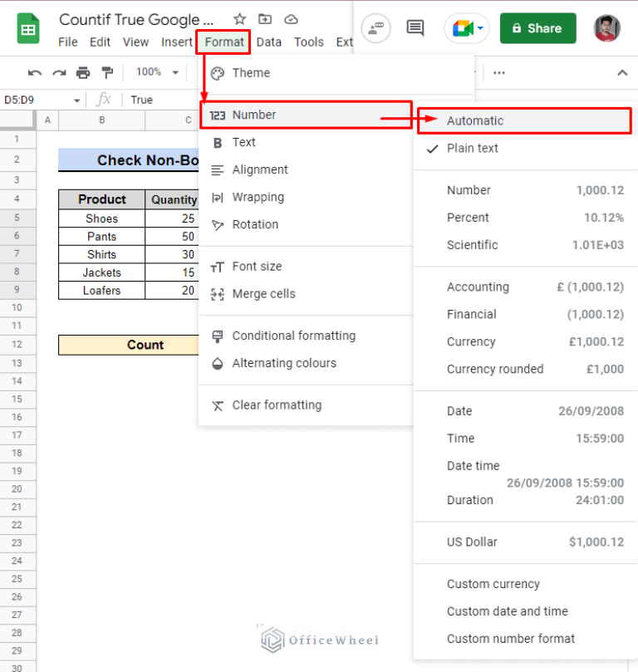
Task: Click the Google Sheets home logo
Action: coord(29,29)
